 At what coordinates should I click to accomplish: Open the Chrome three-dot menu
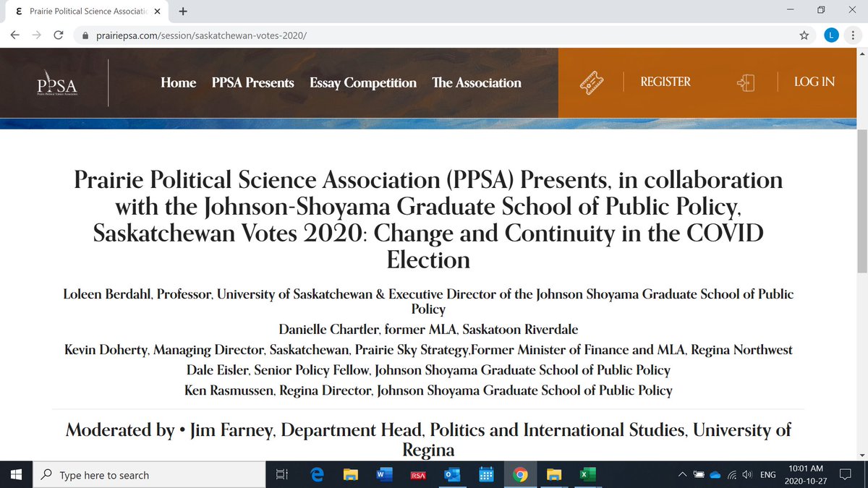[x=854, y=35]
